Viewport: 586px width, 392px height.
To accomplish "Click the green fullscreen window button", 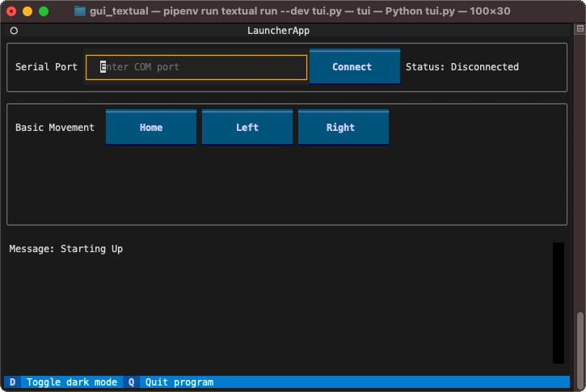I will (x=44, y=11).
